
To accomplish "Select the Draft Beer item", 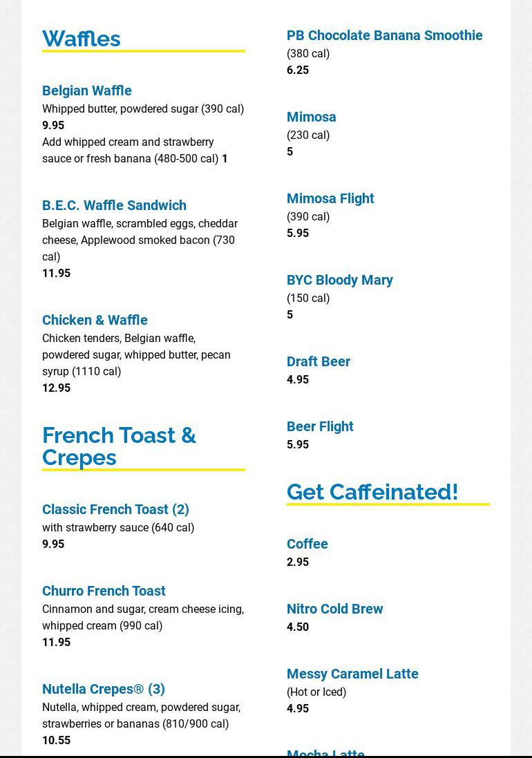I will coord(318,361).
